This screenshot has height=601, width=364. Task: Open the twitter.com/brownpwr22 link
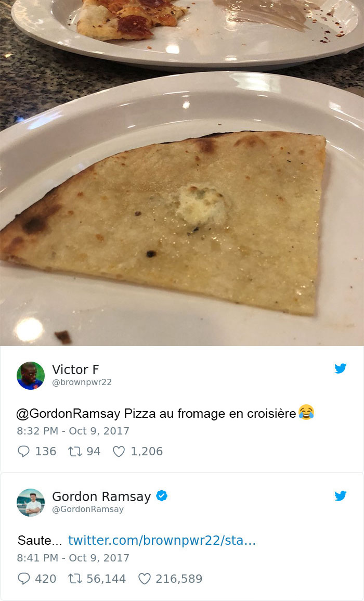[x=162, y=541]
